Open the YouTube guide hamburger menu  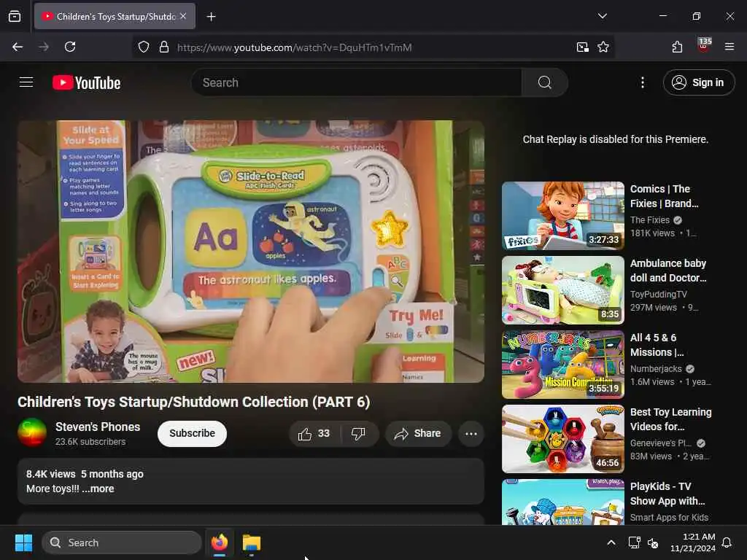tap(26, 82)
